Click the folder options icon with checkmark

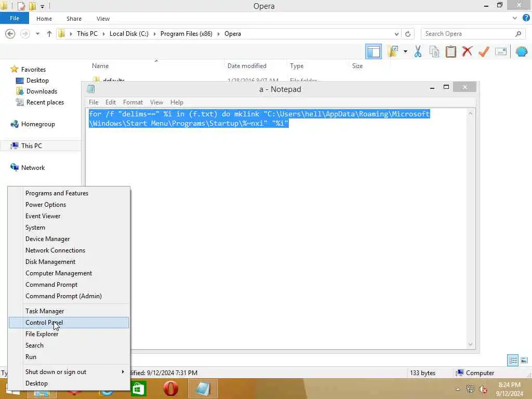point(393,51)
